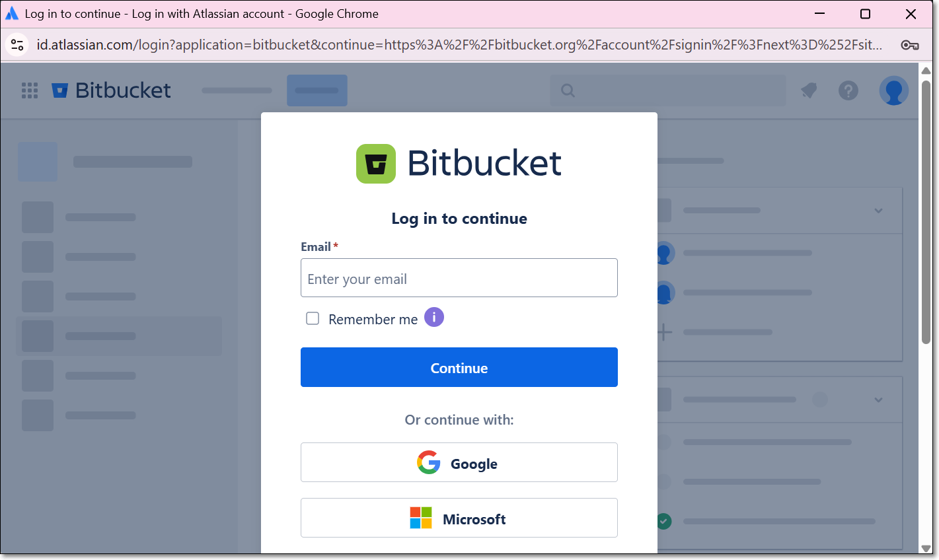Click the notifications bell icon

[809, 90]
